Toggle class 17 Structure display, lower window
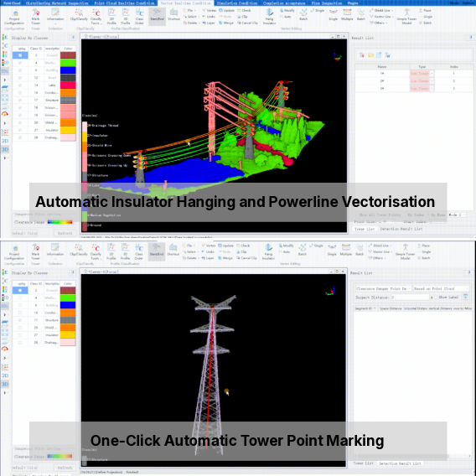 pyautogui.click(x=20, y=320)
